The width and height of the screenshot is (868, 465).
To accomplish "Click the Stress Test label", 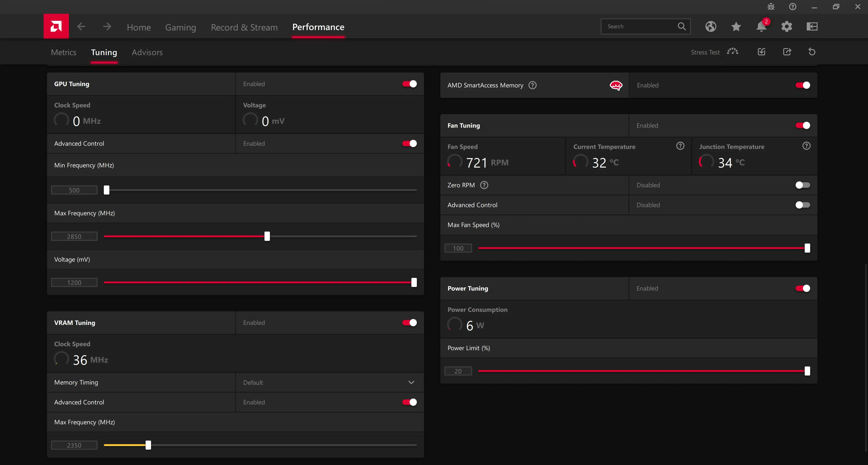I will 705,52.
